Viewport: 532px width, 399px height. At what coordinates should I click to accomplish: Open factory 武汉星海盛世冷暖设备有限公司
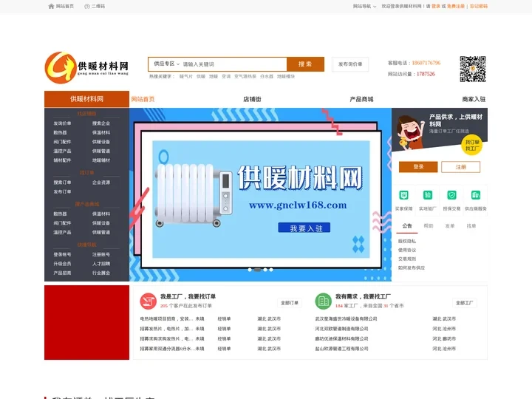(x=346, y=319)
